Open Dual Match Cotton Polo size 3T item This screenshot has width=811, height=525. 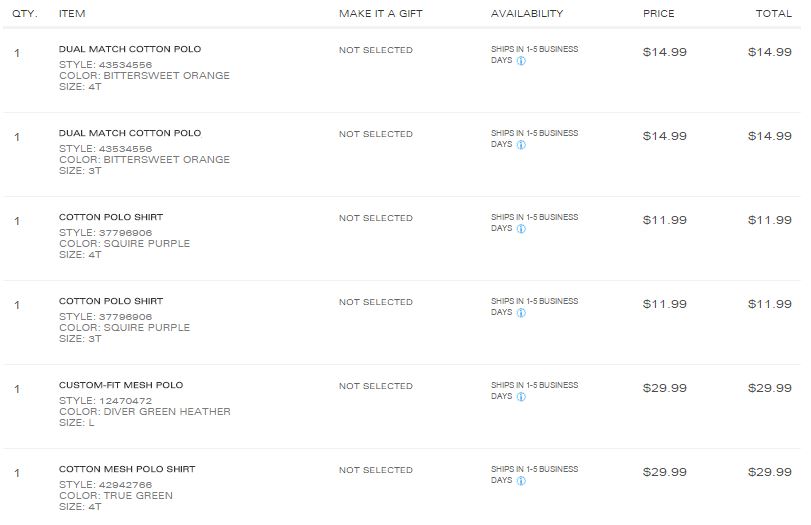(x=130, y=133)
